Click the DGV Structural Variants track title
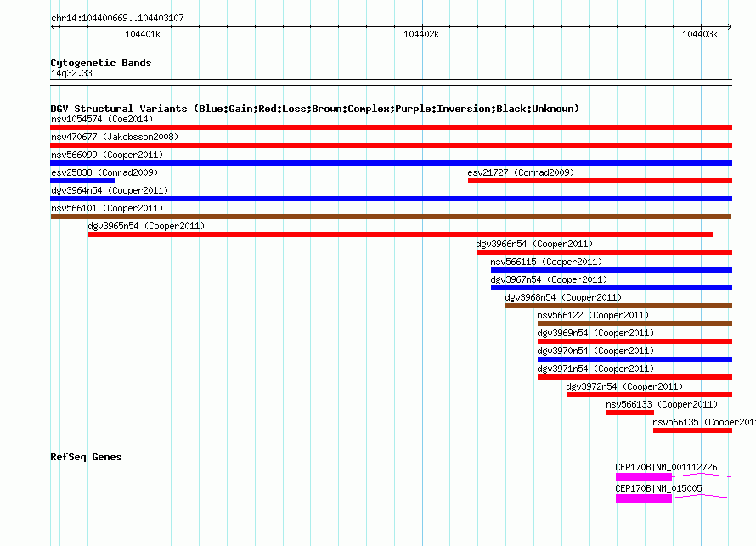The width and height of the screenshot is (756, 546). pos(315,109)
